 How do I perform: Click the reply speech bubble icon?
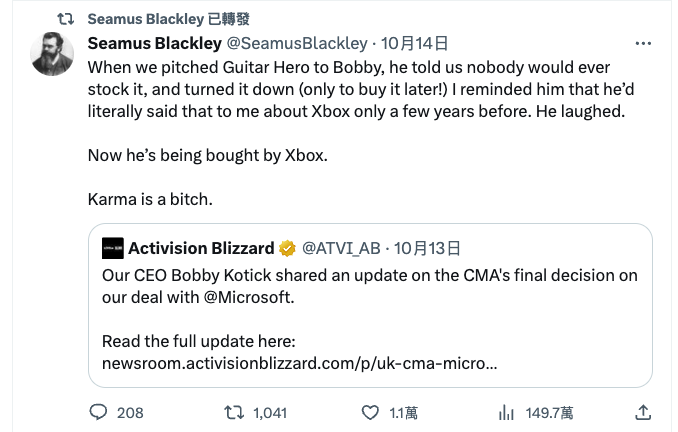98,412
